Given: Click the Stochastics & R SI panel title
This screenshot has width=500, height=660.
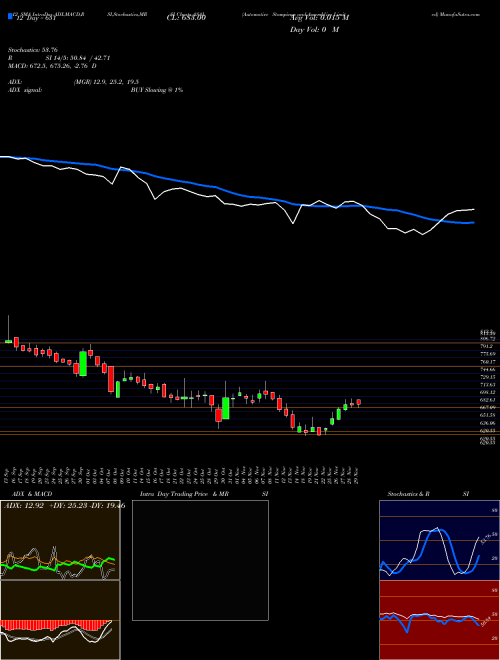Looking at the screenshot, I should (x=428, y=494).
